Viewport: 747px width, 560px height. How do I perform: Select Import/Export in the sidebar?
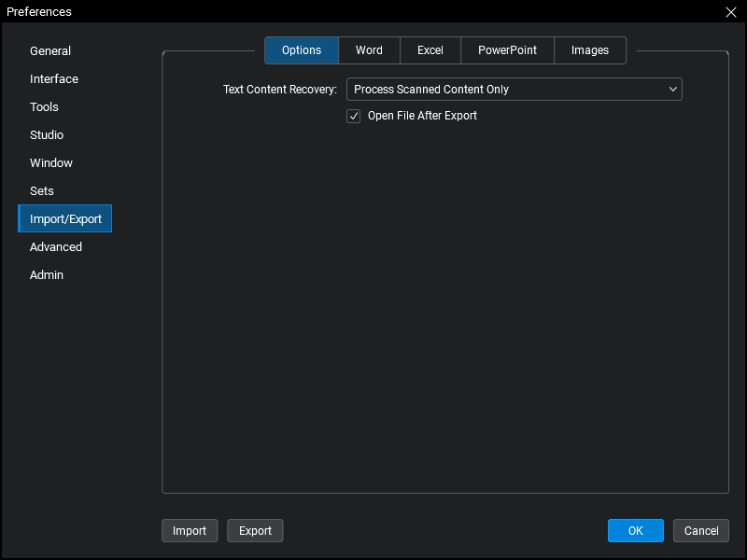tap(65, 219)
